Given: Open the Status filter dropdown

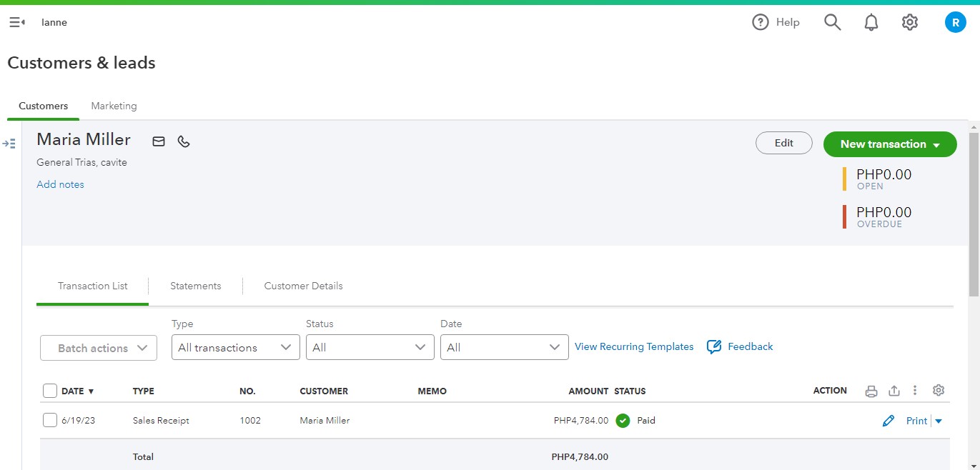Looking at the screenshot, I should [370, 348].
